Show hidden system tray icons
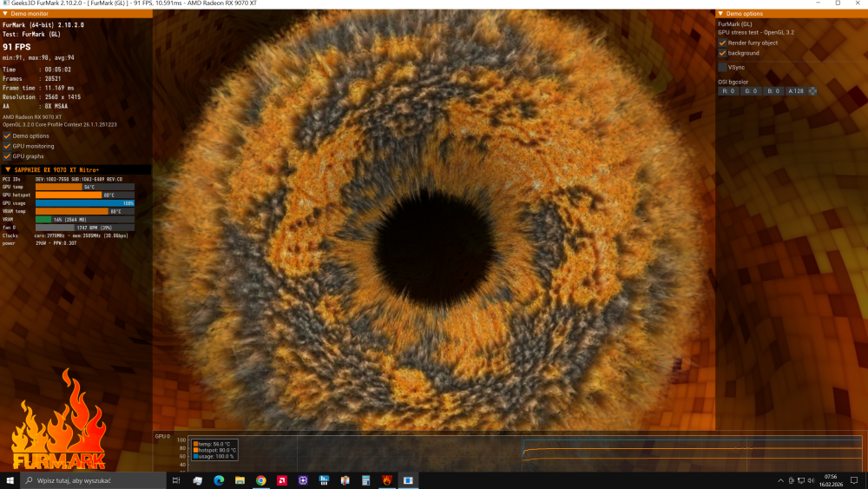Screen dimensions: 868x489 pos(780,480)
